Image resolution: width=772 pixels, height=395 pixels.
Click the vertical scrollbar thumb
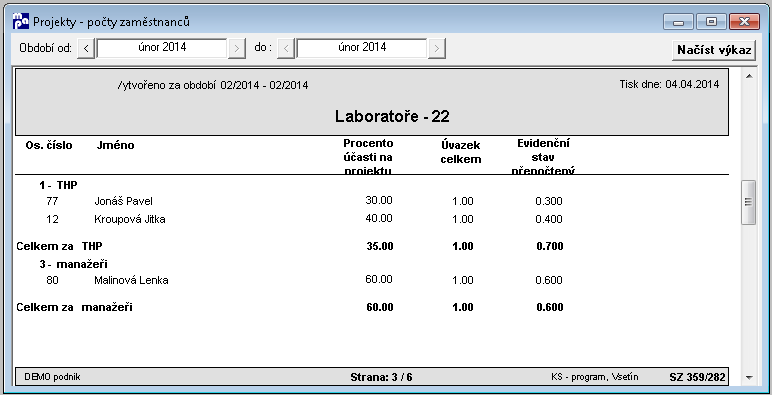pyautogui.click(x=748, y=202)
